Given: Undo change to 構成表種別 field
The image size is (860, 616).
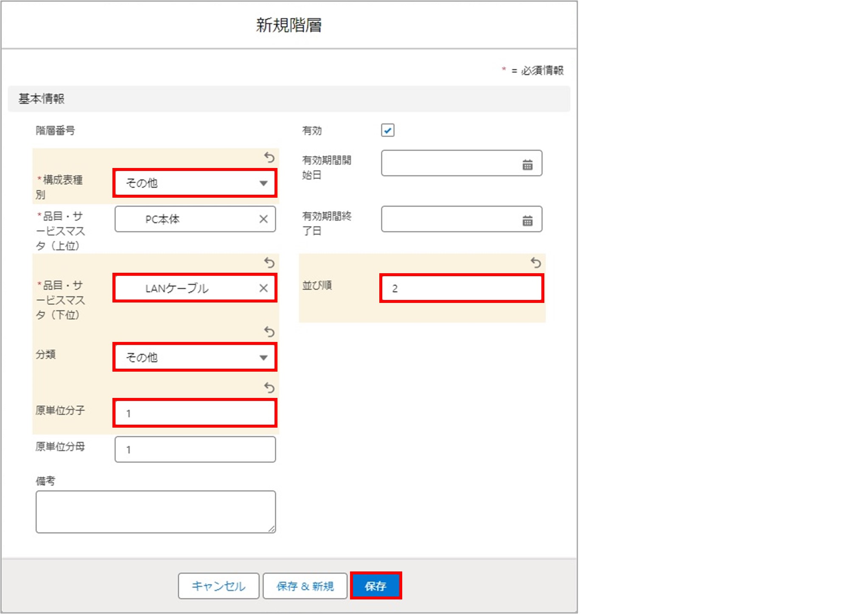Looking at the screenshot, I should click(269, 158).
